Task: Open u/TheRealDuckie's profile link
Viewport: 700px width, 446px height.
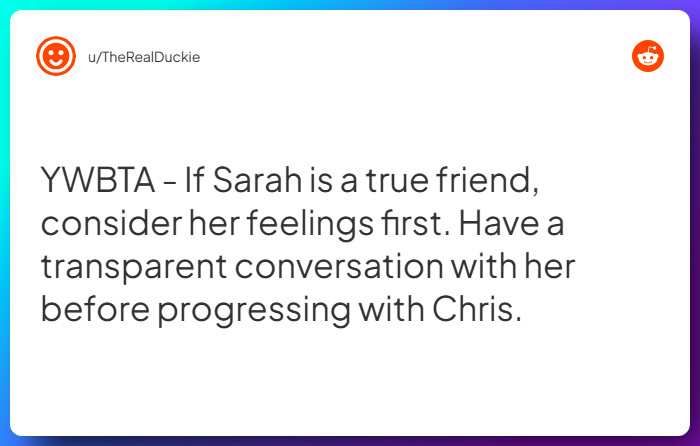Action: coord(144,57)
